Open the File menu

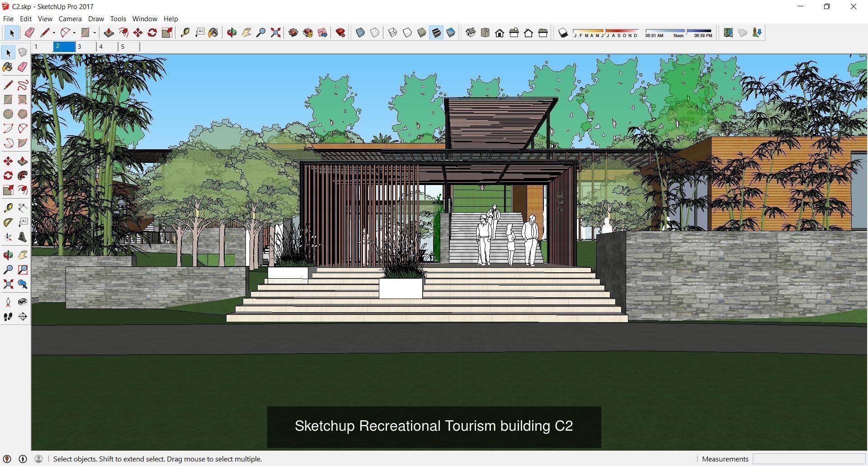pos(8,19)
